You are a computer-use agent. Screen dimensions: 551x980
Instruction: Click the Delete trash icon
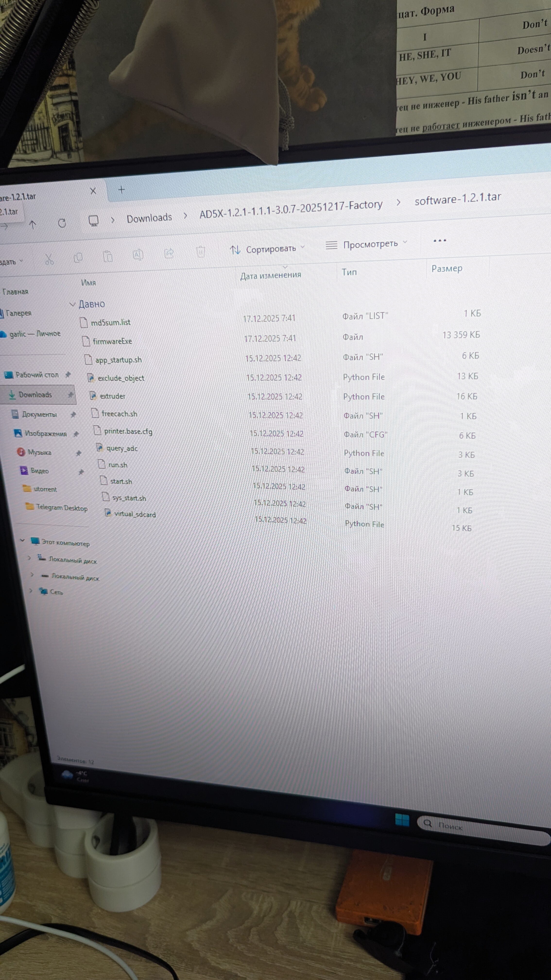pos(200,251)
